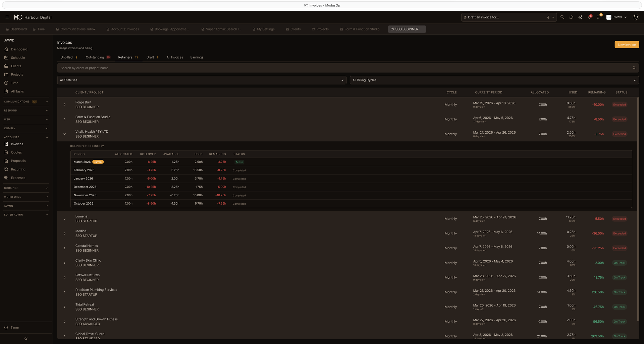Open global search with the magnifier icon
The width and height of the screenshot is (644, 344).
pyautogui.click(x=562, y=17)
